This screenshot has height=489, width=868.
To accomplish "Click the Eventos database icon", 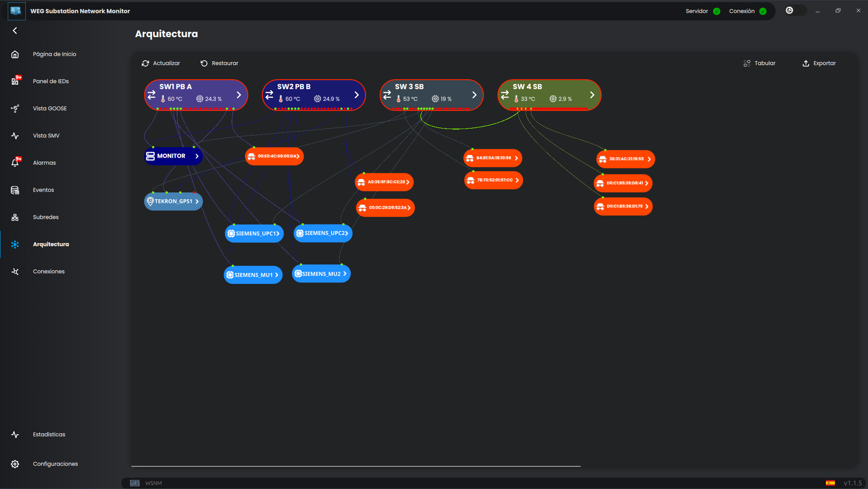I will (15, 190).
